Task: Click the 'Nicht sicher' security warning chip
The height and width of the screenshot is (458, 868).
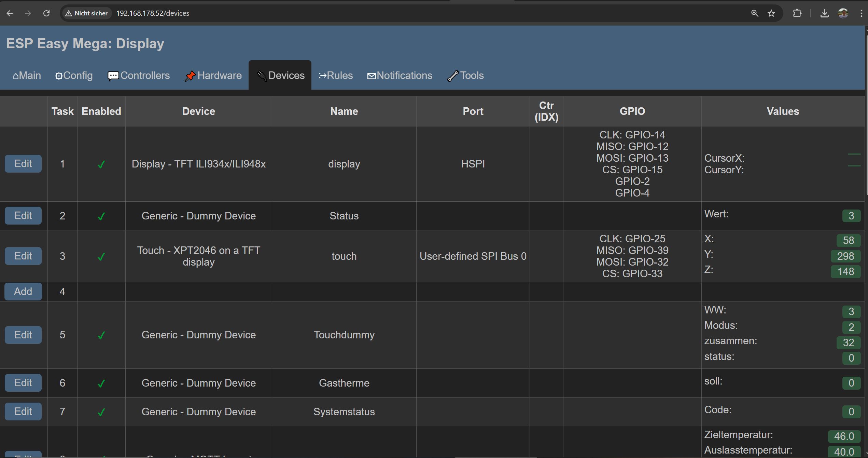Action: pos(87,13)
